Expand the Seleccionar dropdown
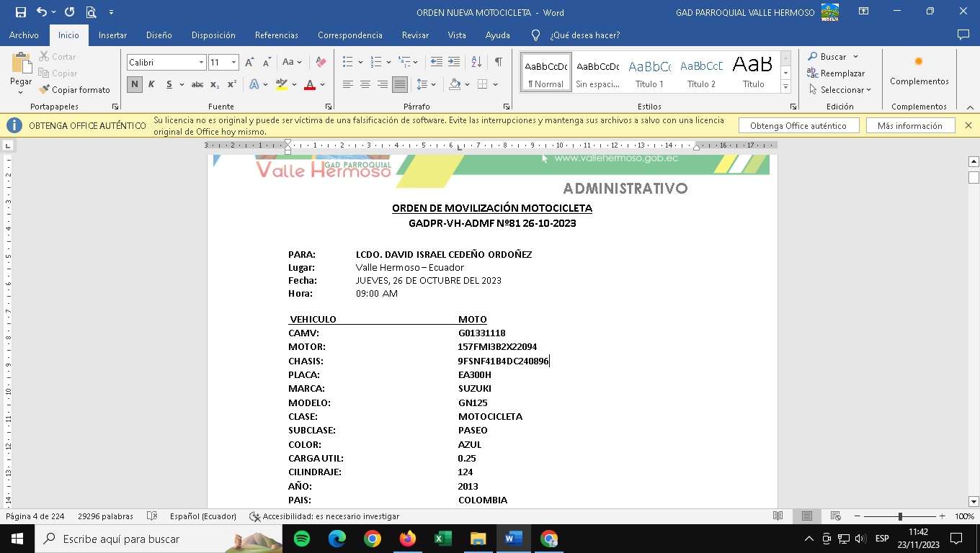This screenshot has height=553, width=980. point(840,90)
